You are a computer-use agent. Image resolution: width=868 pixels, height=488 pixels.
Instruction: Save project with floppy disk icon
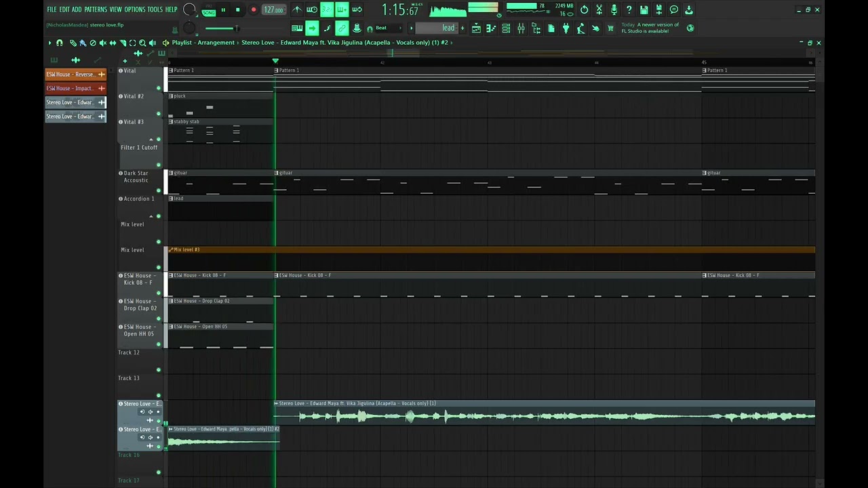644,9
